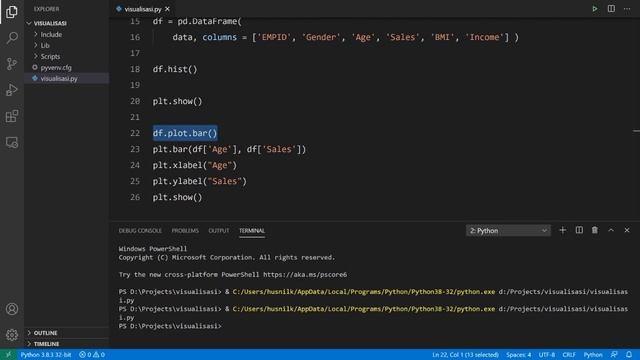The height and width of the screenshot is (360, 640).
Task: Open the aka.ms/pscore6 link in terminal
Action: 305,274
